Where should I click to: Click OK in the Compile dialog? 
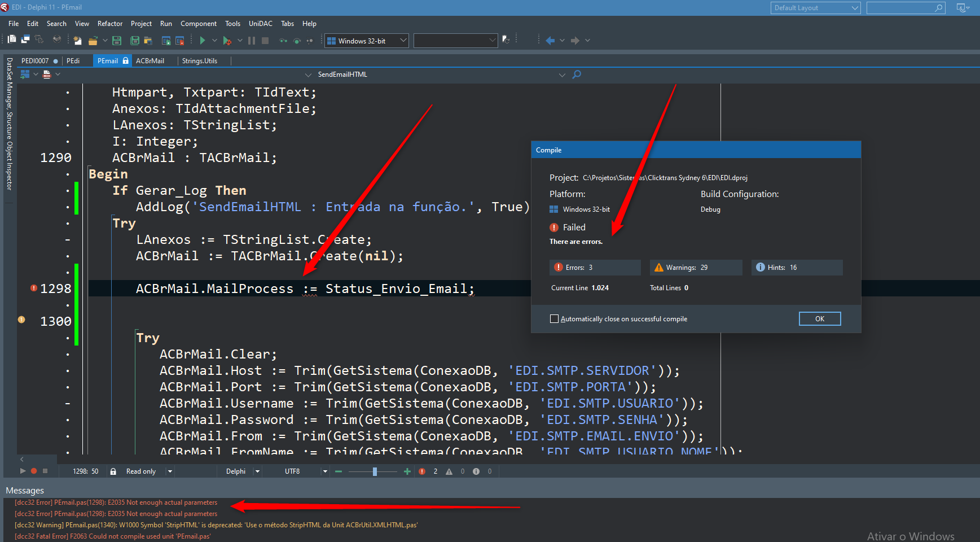820,318
